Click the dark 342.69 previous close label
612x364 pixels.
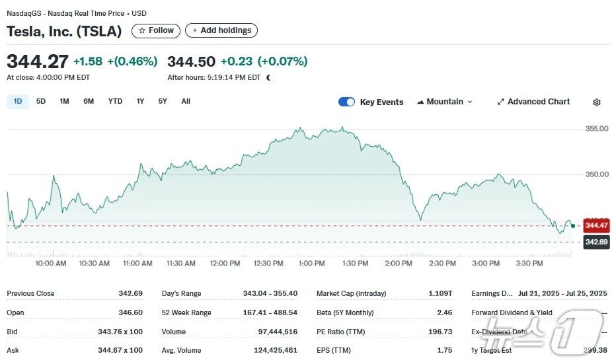click(596, 242)
